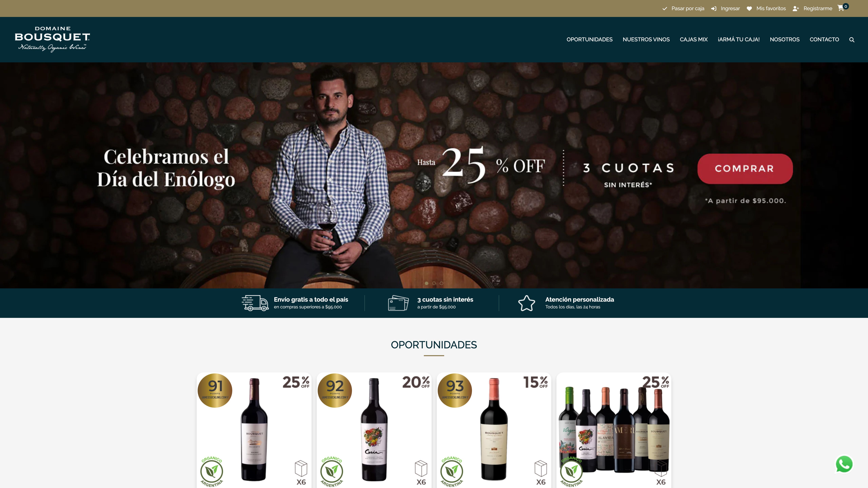This screenshot has height=488, width=868.
Task: Click the Ingresar login arrow icon
Action: [x=714, y=9]
